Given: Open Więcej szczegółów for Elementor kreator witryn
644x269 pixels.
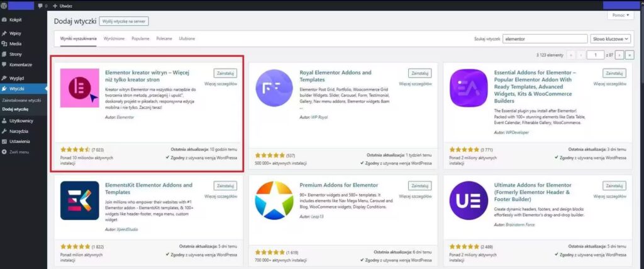Looking at the screenshot, I should click(x=221, y=84).
